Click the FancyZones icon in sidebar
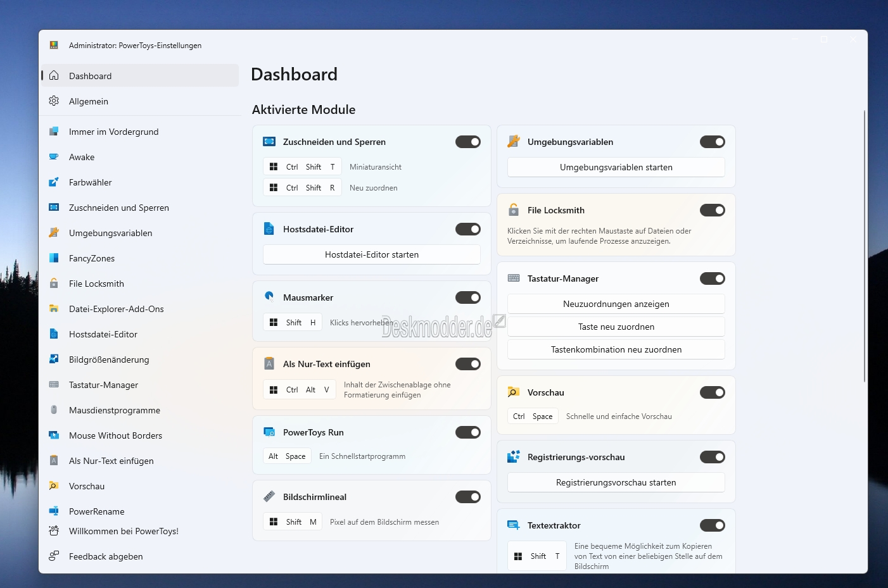The image size is (888, 588). tap(54, 258)
